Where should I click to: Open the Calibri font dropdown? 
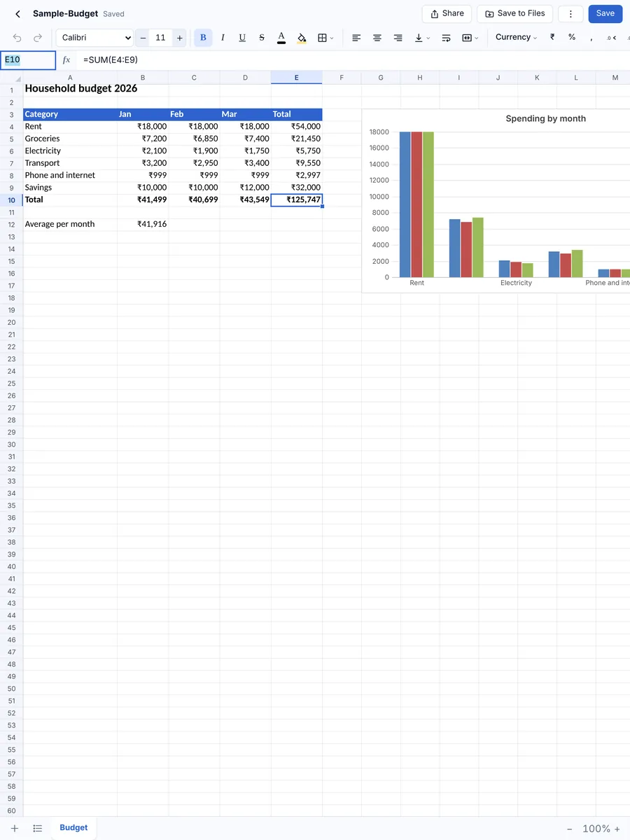[94, 38]
